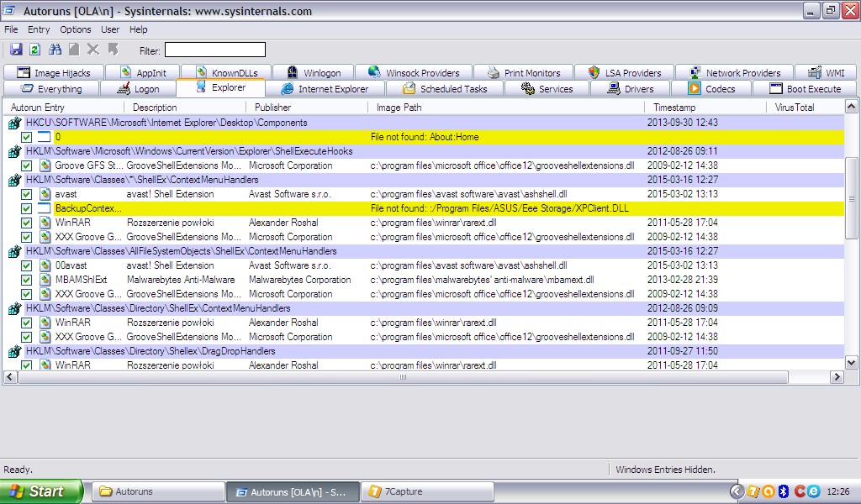Click the DLL icon beside the 00avast entry

tap(45, 265)
